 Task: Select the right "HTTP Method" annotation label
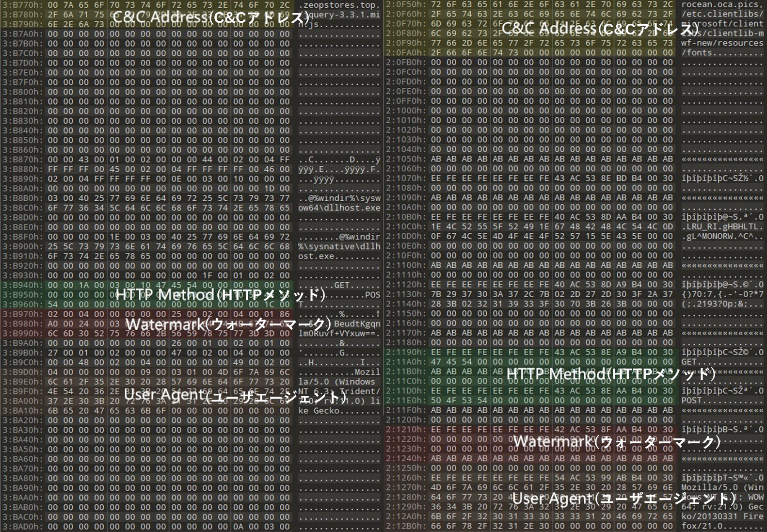[611, 374]
